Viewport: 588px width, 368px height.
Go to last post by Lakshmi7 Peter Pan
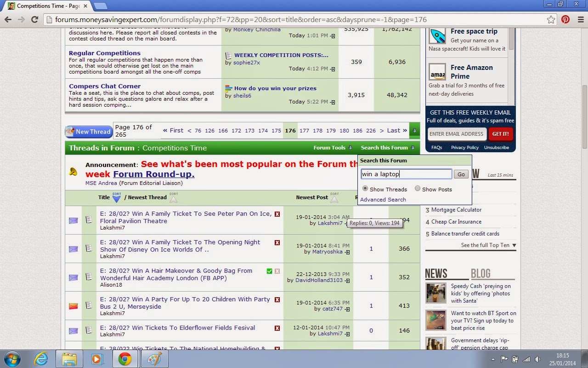(x=346, y=224)
